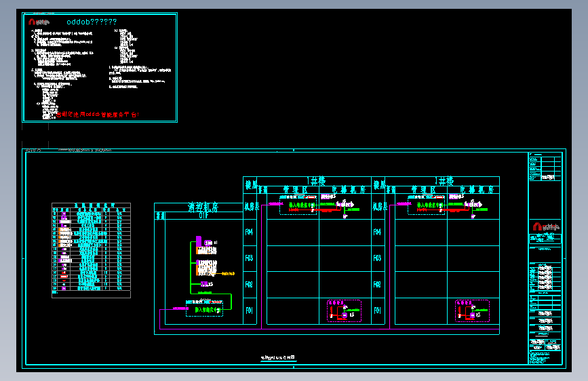Select the green dashed device box inside 消控机房
The height and width of the screenshot is (381, 588).
coord(204,308)
